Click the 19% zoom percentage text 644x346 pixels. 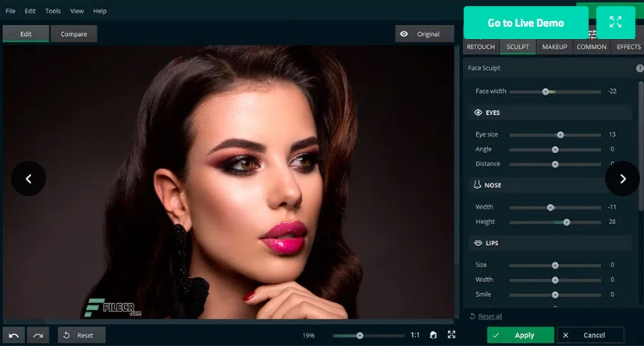coord(308,335)
